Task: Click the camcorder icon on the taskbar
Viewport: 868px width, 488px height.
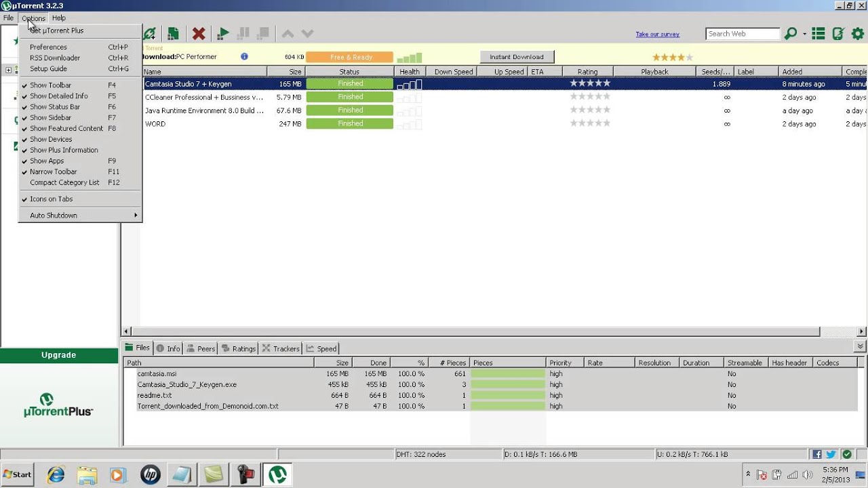Action: (x=245, y=475)
